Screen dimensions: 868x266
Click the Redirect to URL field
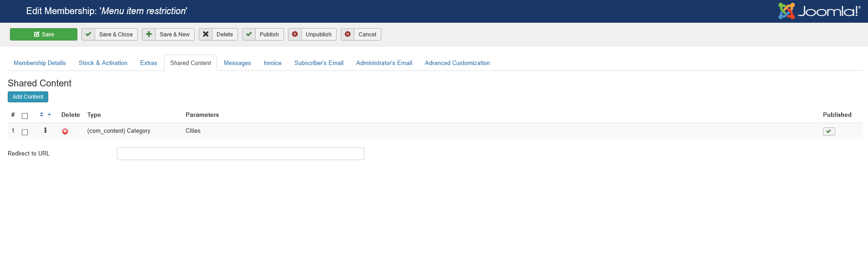pyautogui.click(x=241, y=154)
